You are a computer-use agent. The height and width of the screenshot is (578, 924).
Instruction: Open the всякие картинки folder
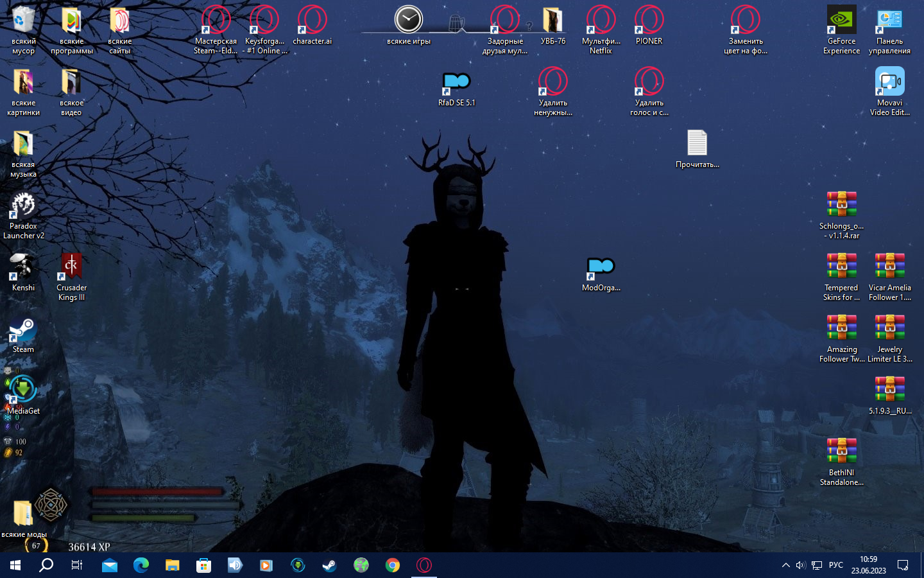pyautogui.click(x=23, y=91)
